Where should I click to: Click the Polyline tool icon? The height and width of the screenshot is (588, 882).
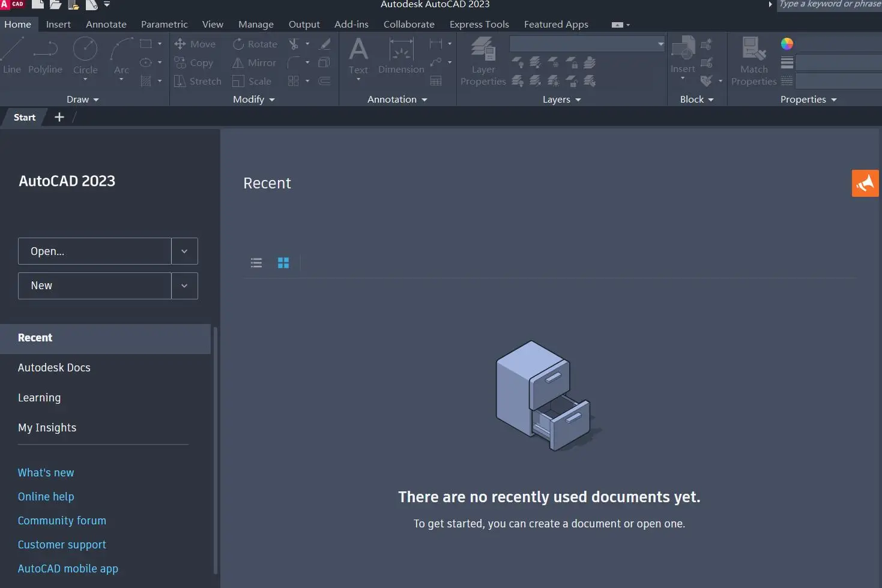coord(46,49)
